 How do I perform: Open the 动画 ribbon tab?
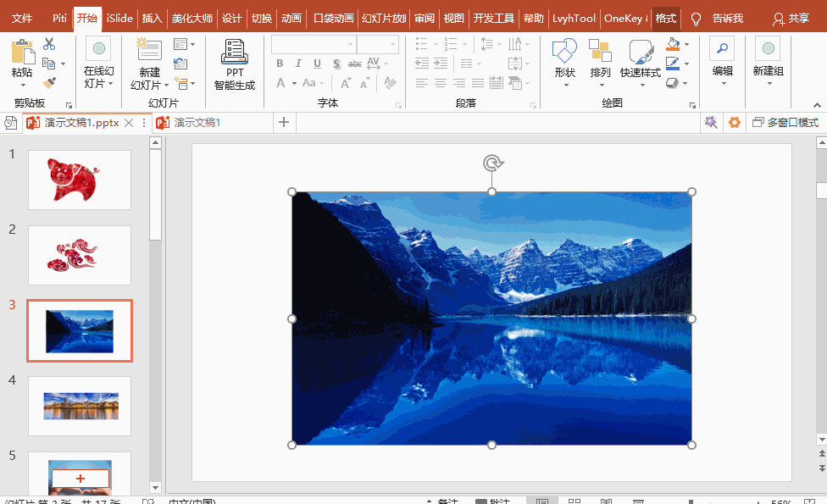[291, 19]
